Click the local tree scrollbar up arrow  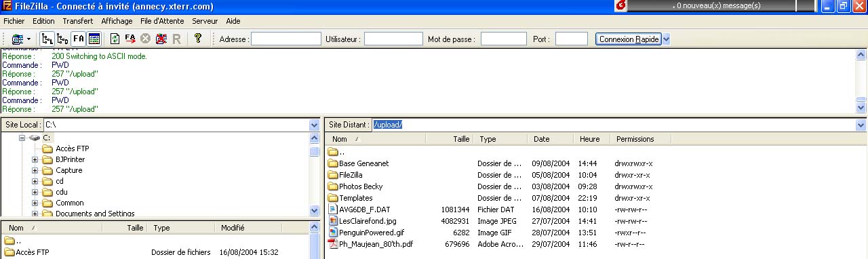click(x=314, y=138)
